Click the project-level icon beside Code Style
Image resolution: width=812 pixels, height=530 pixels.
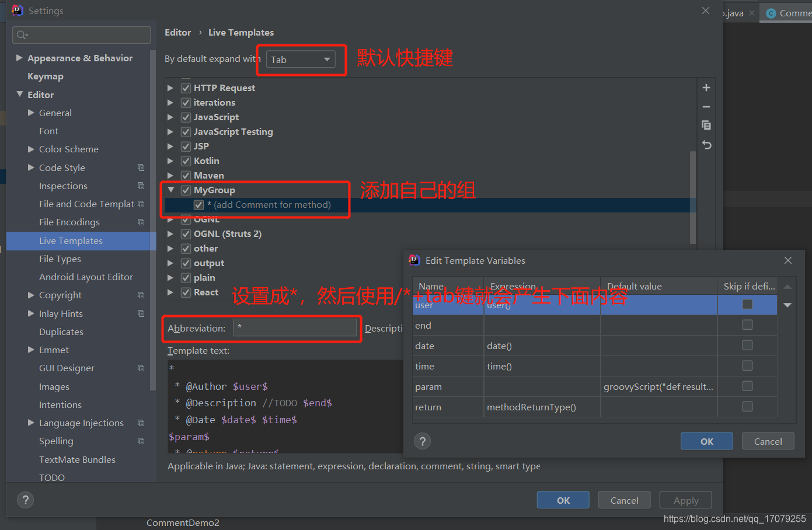141,168
